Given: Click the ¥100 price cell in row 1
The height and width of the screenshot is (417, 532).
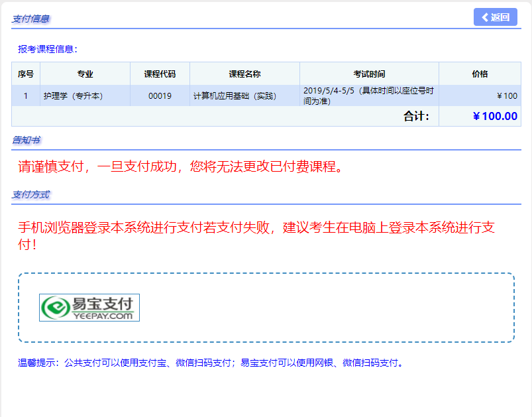Looking at the screenshot, I should coord(507,96).
